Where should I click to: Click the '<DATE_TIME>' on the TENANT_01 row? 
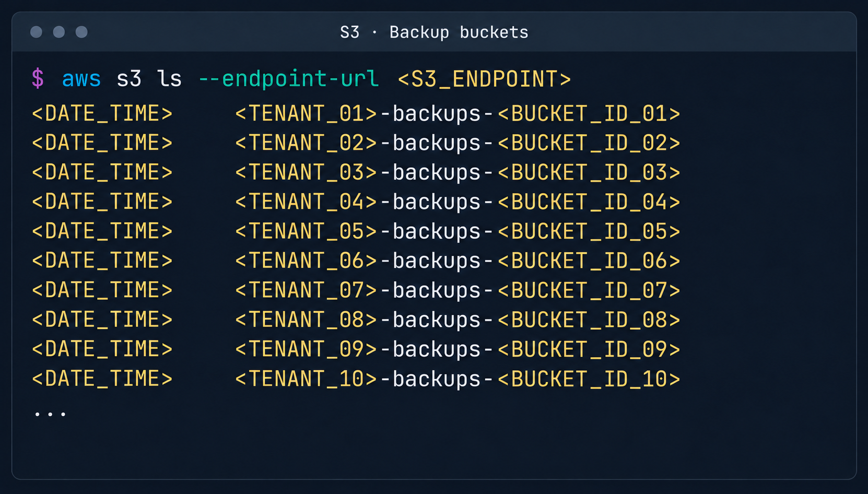102,114
